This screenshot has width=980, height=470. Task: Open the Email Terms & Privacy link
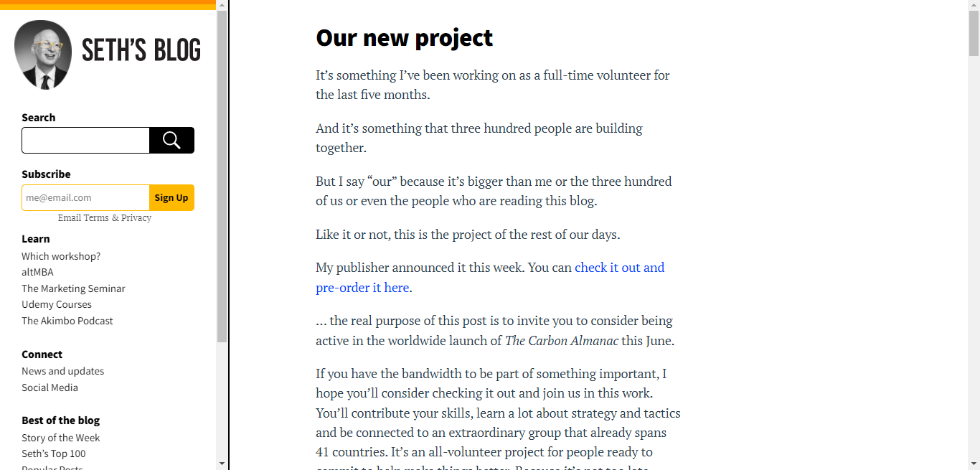tap(105, 217)
